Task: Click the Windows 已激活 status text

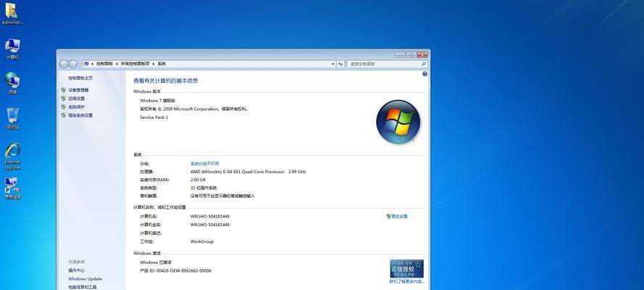Action: point(156,262)
